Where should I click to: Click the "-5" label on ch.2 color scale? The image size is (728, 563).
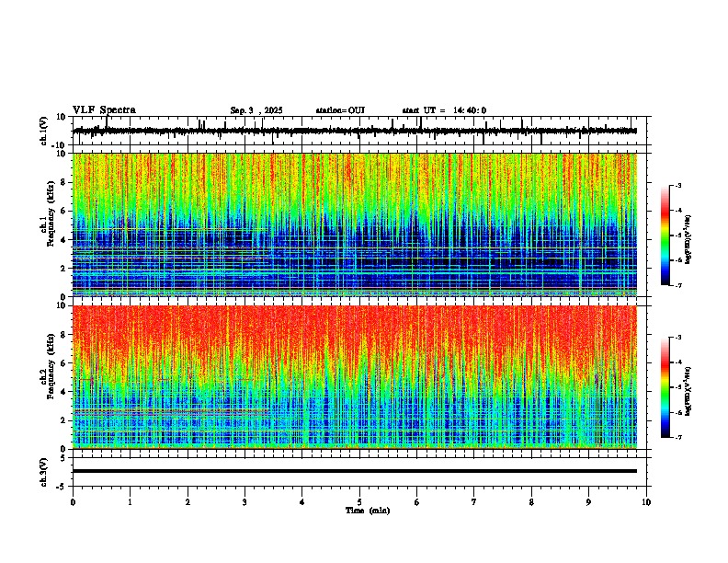(677, 387)
